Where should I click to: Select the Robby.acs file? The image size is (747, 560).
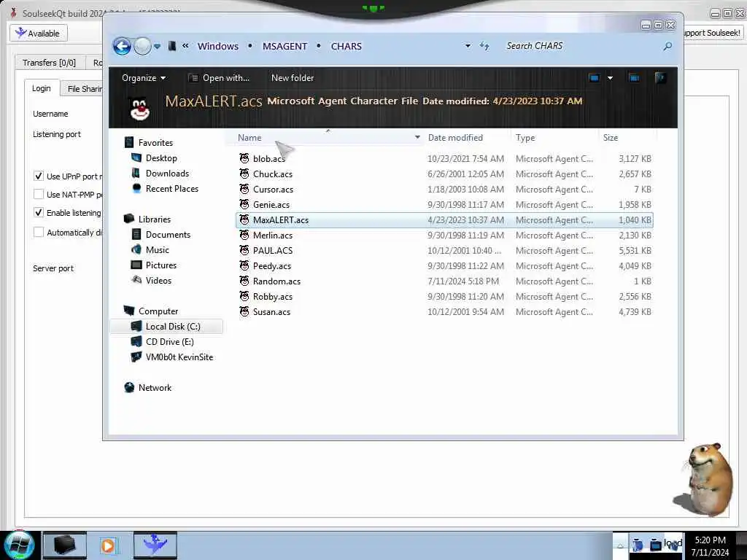273,296
